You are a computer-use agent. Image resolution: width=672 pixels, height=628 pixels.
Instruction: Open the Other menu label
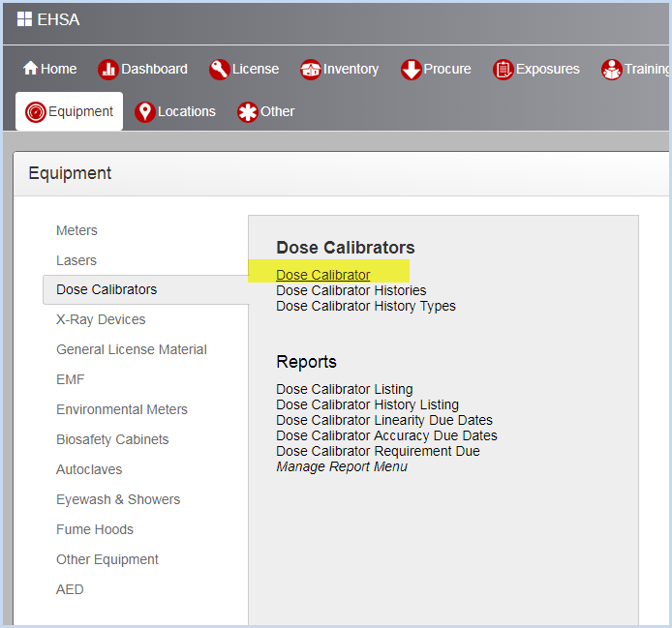pyautogui.click(x=277, y=112)
